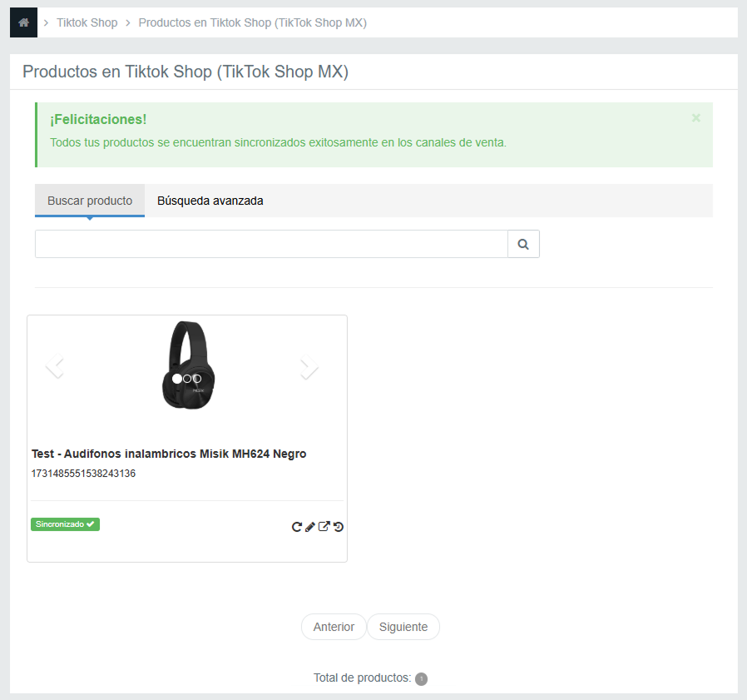Show the next product image in carousel

tap(309, 366)
